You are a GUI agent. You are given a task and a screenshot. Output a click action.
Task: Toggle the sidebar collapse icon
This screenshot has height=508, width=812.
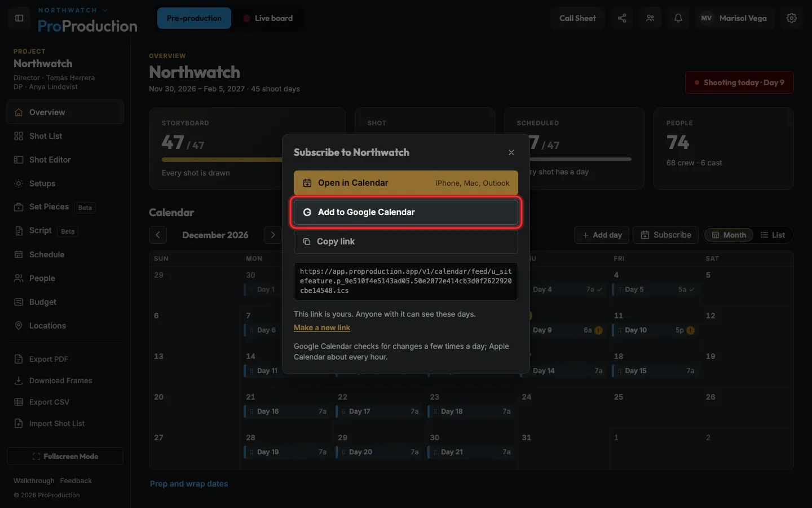[19, 18]
